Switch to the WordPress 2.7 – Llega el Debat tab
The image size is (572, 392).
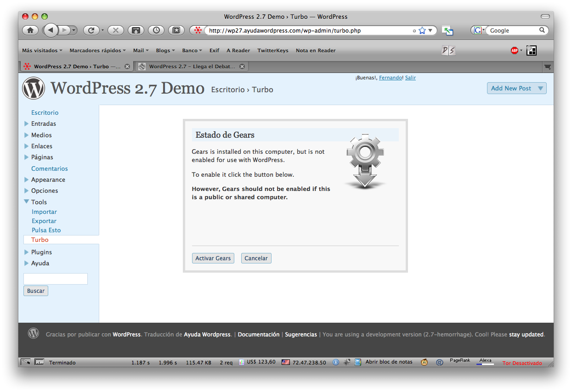point(192,67)
